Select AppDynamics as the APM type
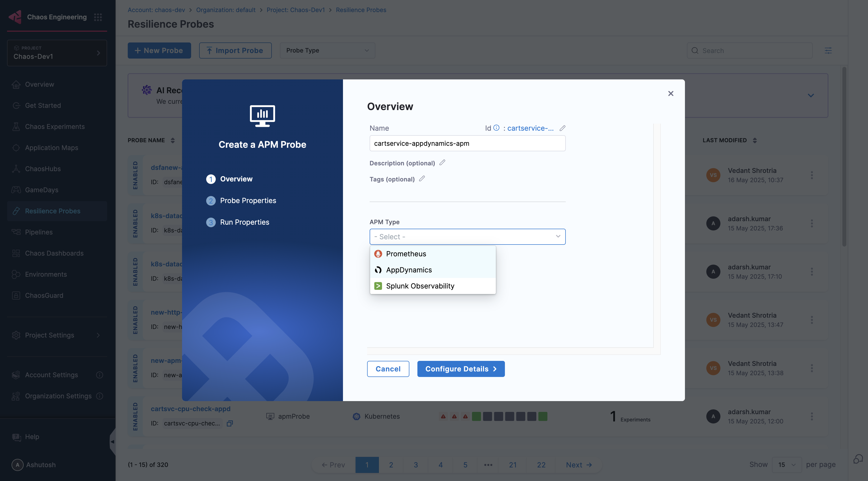 tap(409, 269)
